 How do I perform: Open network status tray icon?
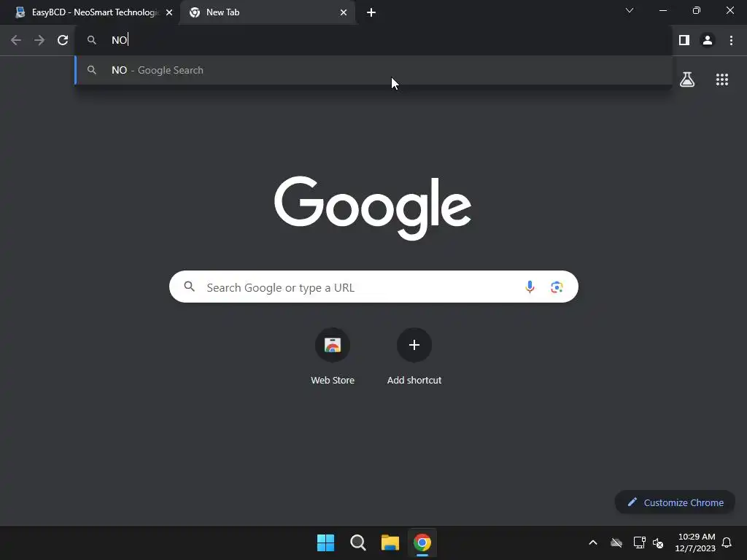click(639, 542)
